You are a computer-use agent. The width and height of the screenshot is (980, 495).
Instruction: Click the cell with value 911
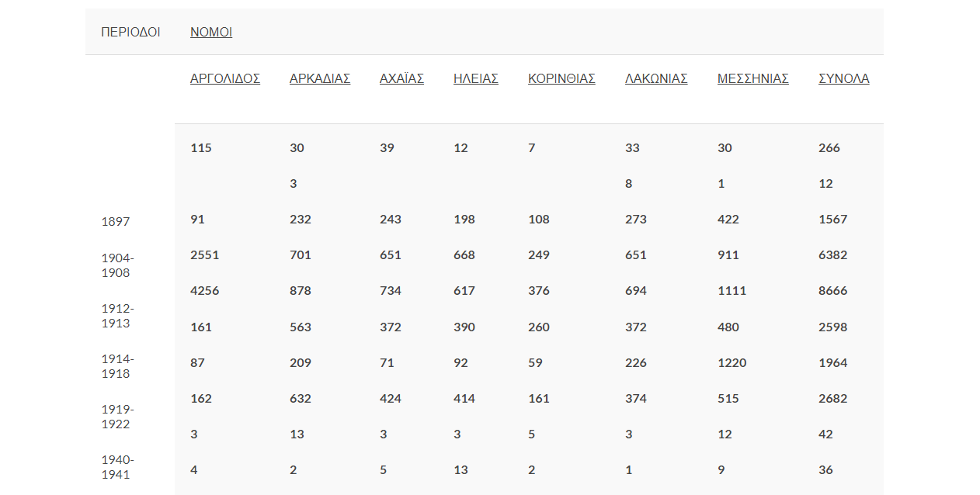[728, 255]
